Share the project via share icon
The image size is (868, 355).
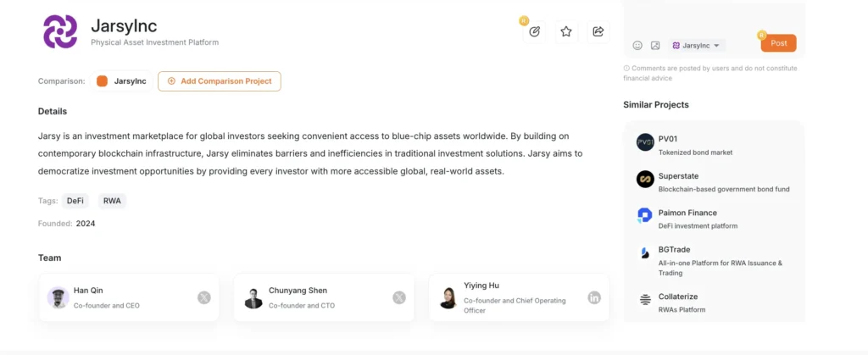coord(598,32)
